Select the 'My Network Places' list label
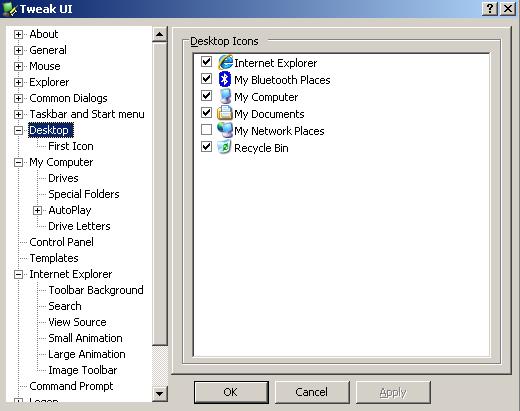 coord(279,131)
